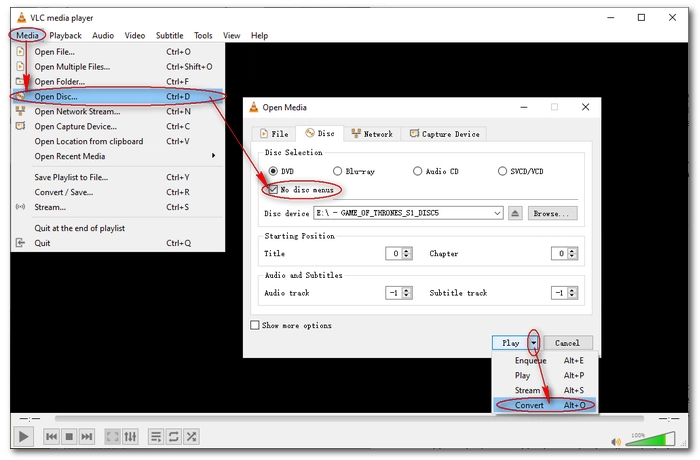Open the Video menu
Image resolution: width=700 pixels, height=460 pixels.
coord(134,35)
